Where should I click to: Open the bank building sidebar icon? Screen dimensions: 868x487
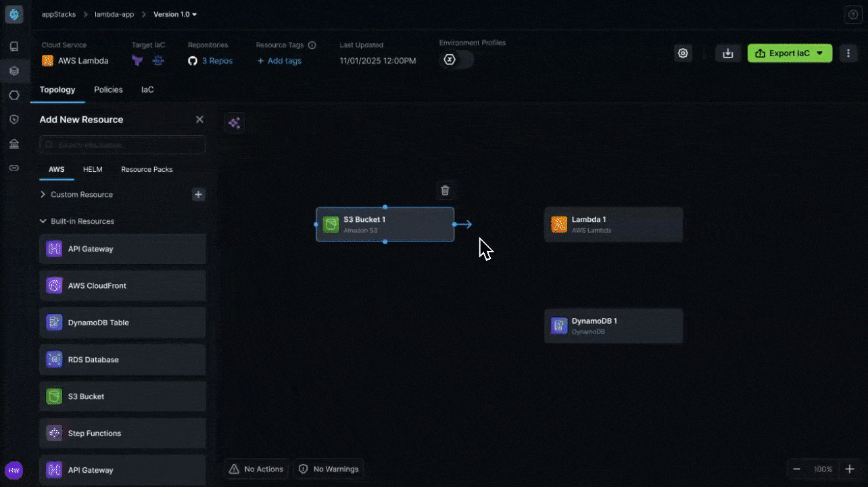(14, 143)
